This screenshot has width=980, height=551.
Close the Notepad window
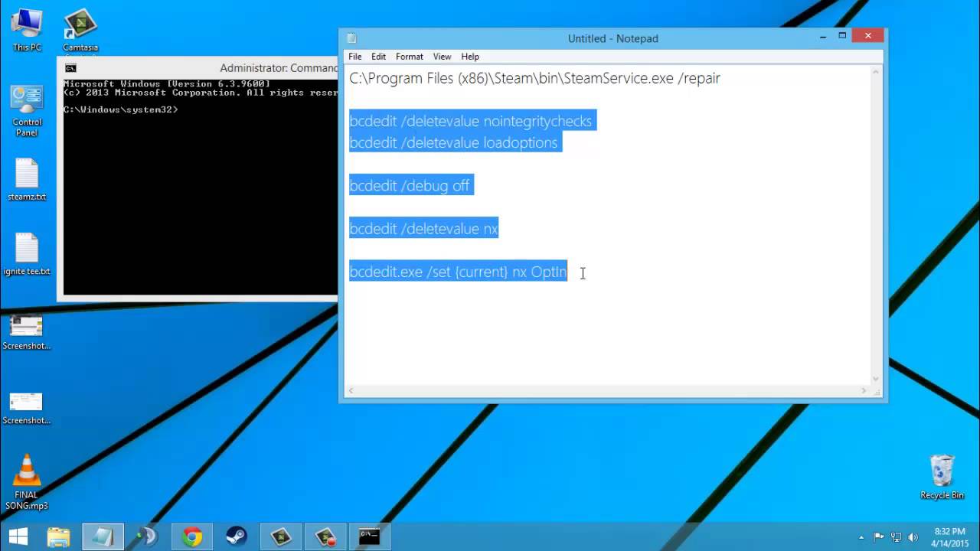pyautogui.click(x=868, y=35)
